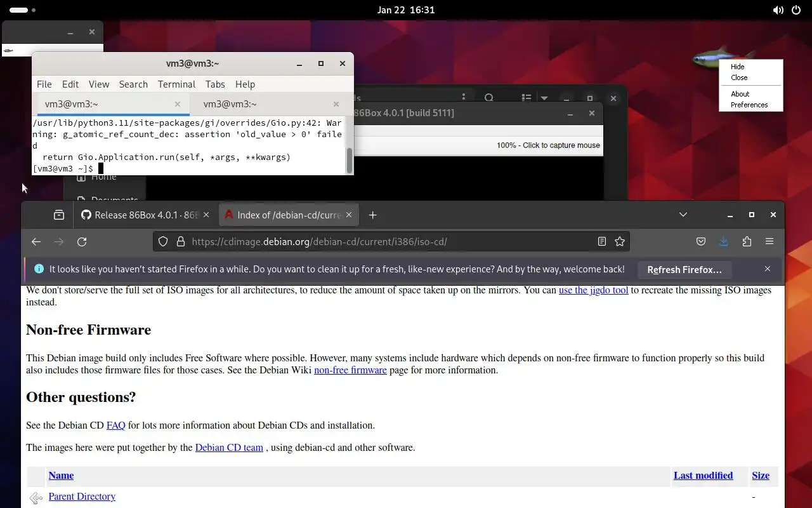Open the system volume indicator
The image size is (812, 508).
[x=778, y=10]
